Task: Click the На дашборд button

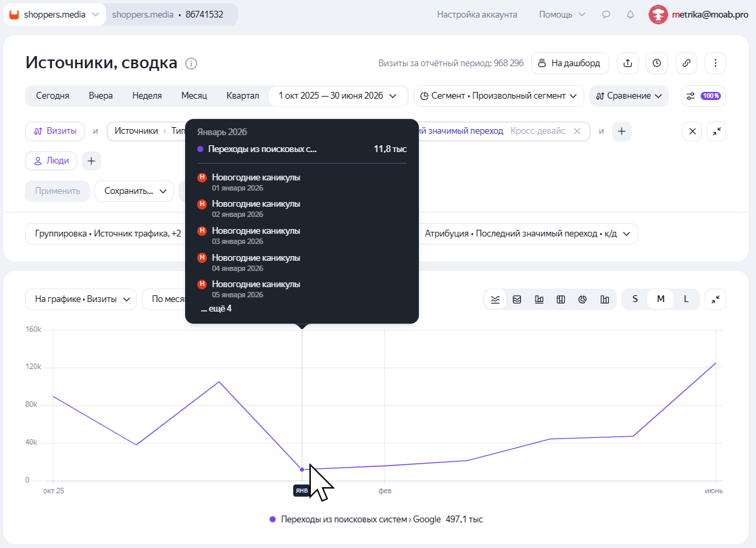Action: tap(570, 64)
